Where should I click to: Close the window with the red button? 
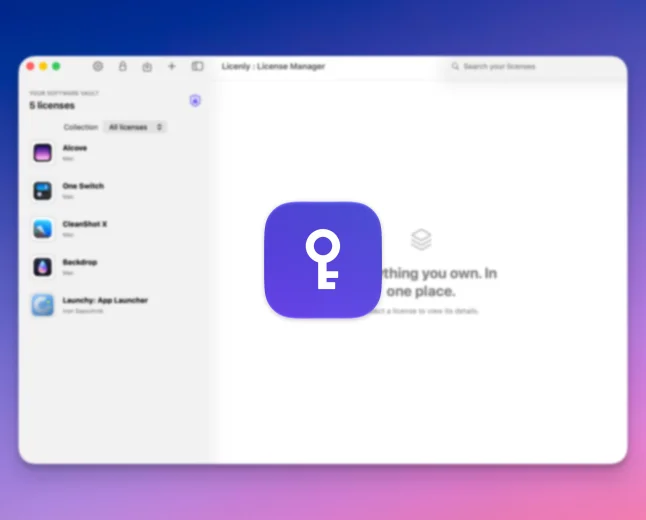pos(30,66)
